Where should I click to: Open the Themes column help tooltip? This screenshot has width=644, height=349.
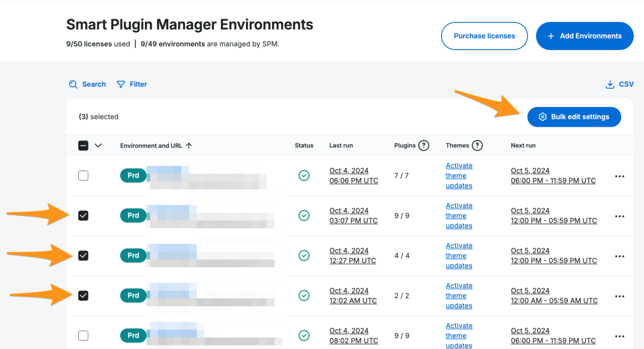click(477, 145)
